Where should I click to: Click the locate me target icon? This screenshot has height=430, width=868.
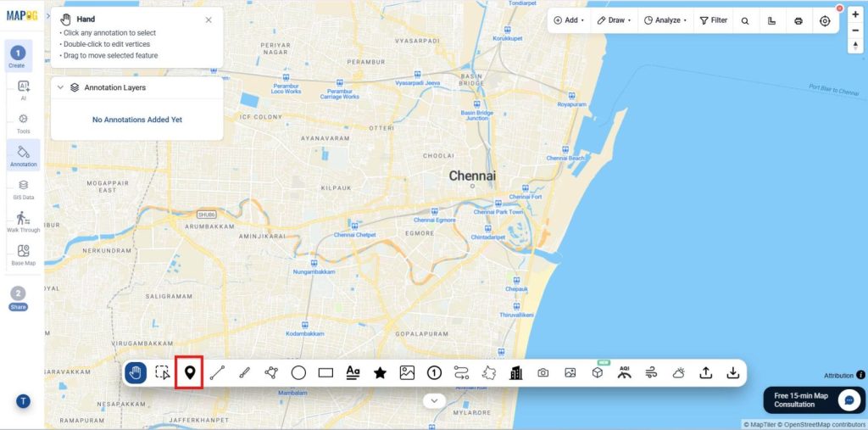825,21
